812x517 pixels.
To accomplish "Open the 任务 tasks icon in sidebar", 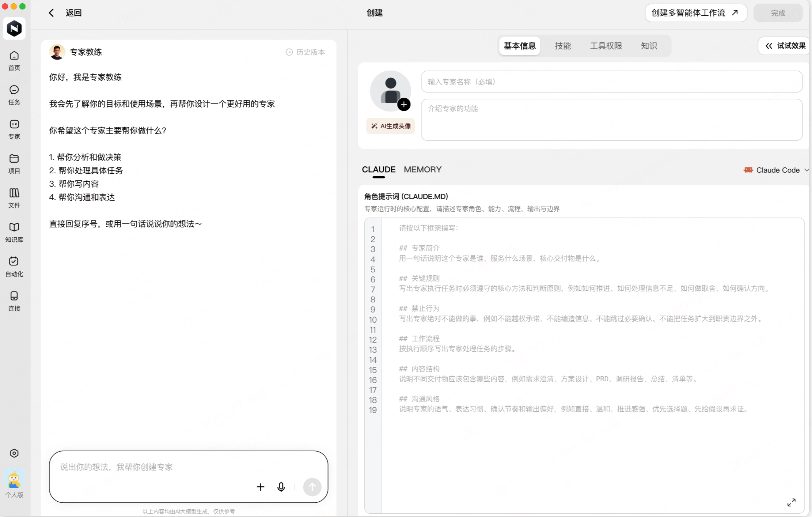I will point(14,95).
